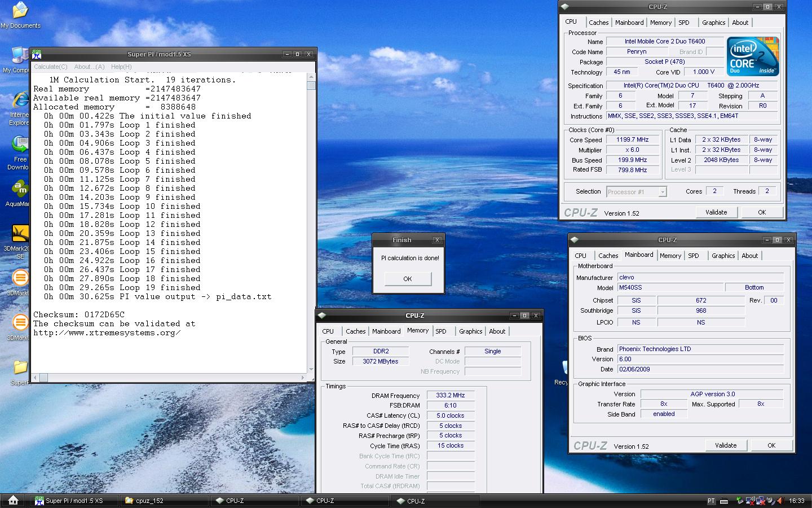Click the PT language indicator in tray
This screenshot has width=812, height=508.
click(712, 501)
